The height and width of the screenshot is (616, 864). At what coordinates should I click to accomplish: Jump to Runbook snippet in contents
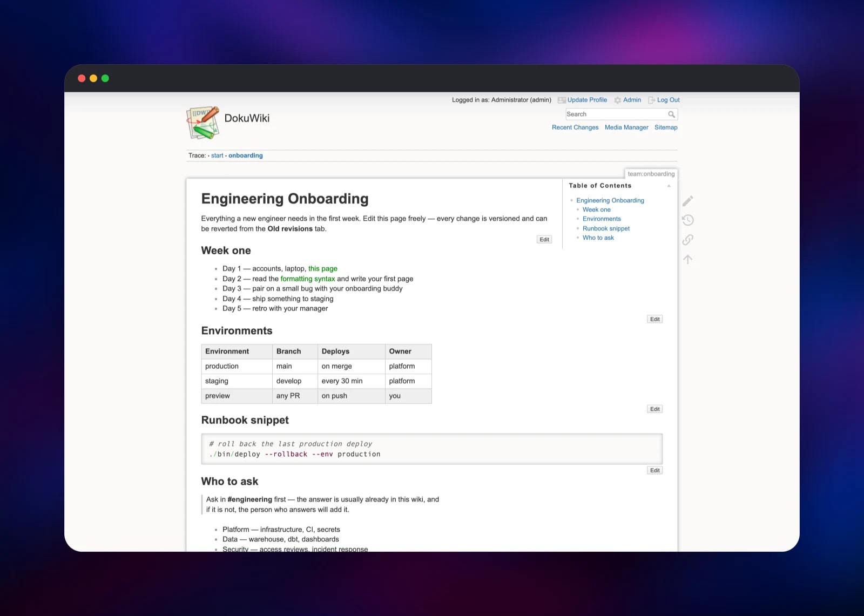pyautogui.click(x=606, y=228)
